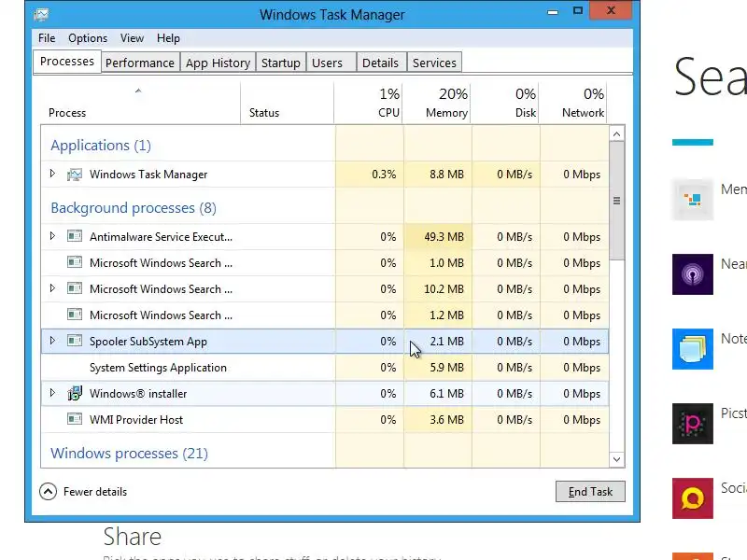Viewport: 747px width, 560px height.
Task: Click icon of Microsoft Windows Search using 1.0 MB
Action: click(x=75, y=262)
